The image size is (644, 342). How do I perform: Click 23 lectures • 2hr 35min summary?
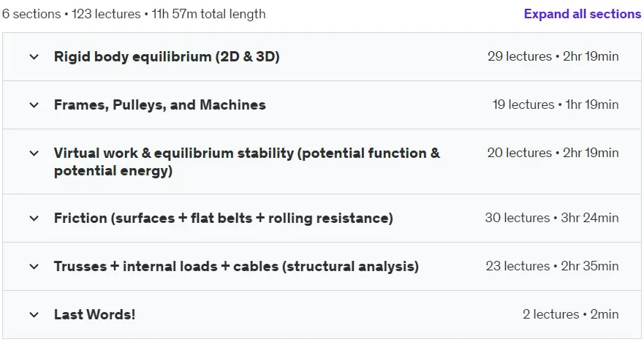point(552,266)
